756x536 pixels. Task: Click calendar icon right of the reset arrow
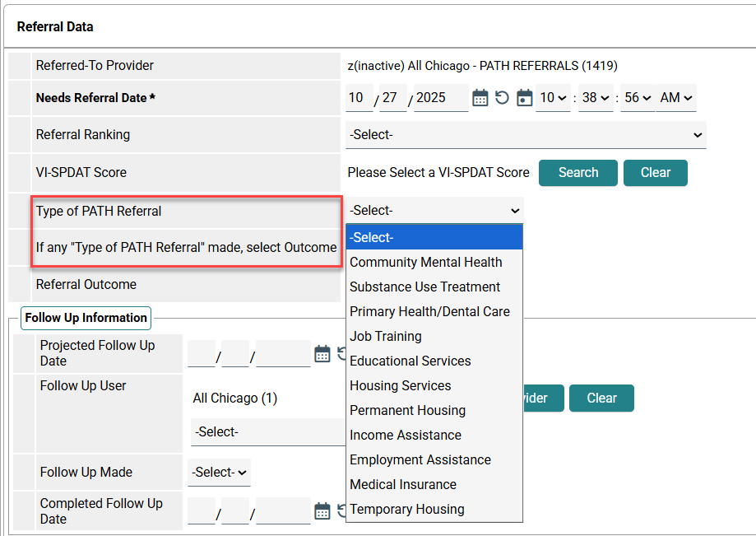524,98
